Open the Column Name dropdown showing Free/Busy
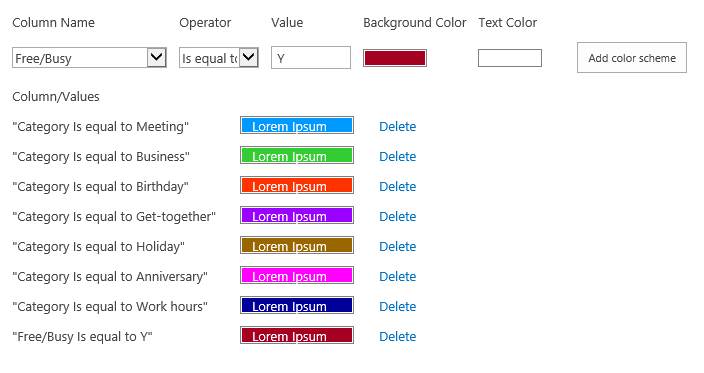Image resolution: width=704 pixels, height=373 pixels. coord(89,58)
